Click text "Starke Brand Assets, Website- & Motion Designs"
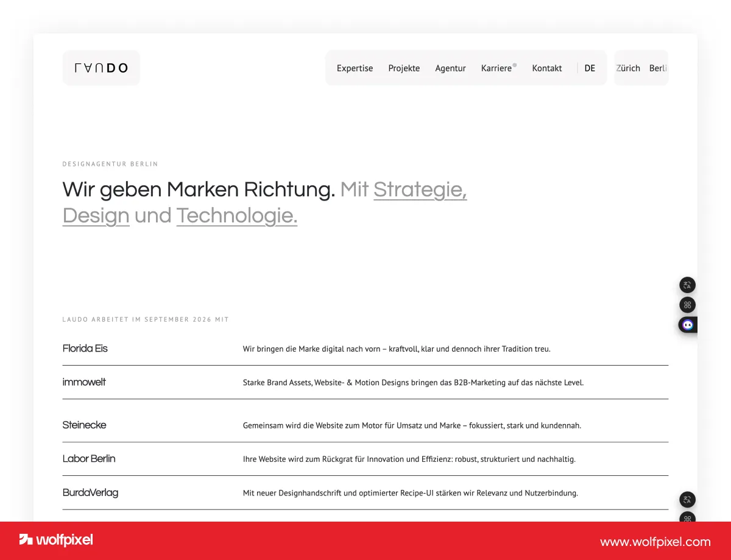The image size is (731, 560). pos(334,383)
